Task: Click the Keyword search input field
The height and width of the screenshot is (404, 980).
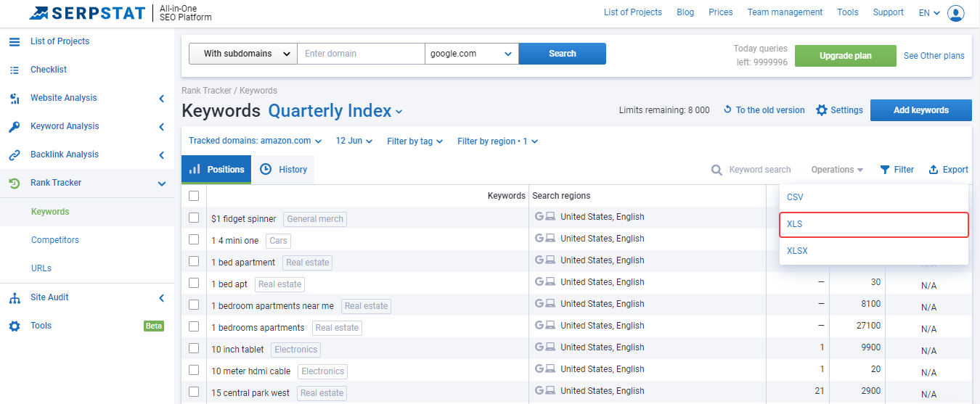Action: 760,170
